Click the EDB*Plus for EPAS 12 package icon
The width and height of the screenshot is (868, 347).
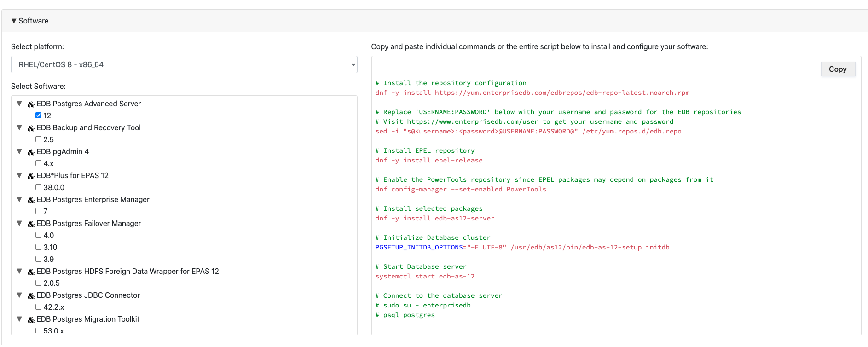(31, 176)
